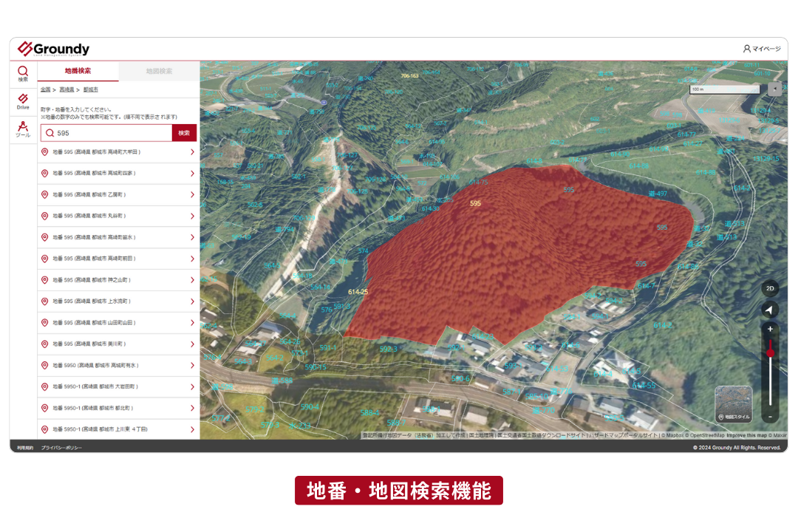The width and height of the screenshot is (798, 532).
Task: Toggle the 2D view mode
Action: tap(770, 288)
